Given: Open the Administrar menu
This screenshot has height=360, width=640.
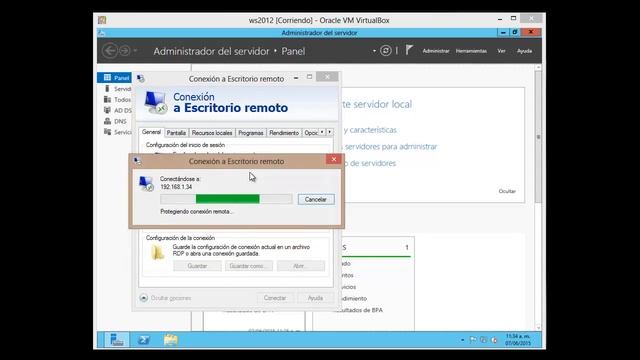Looking at the screenshot, I should [436, 51].
